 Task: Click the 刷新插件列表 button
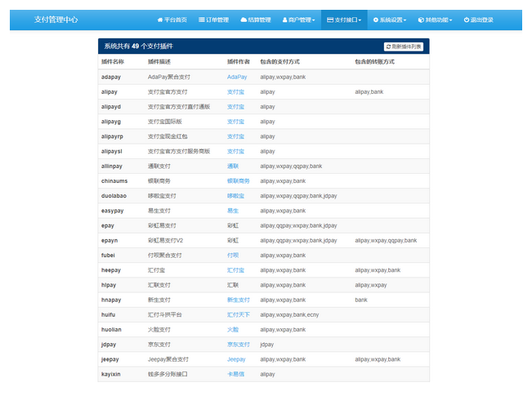coord(404,47)
